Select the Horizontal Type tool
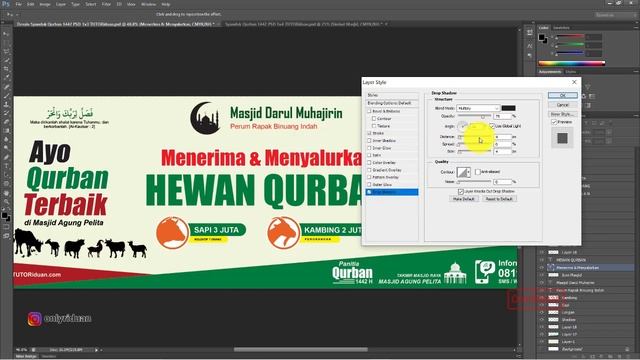Image resolution: width=640 pixels, height=360 pixels. click(6, 166)
